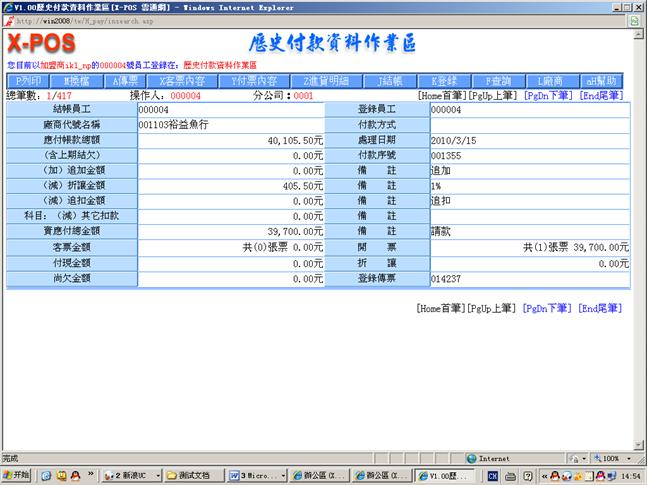The image size is (647, 485).
Task: Go to next record via PgDn下筆 above table
Action: [x=547, y=95]
